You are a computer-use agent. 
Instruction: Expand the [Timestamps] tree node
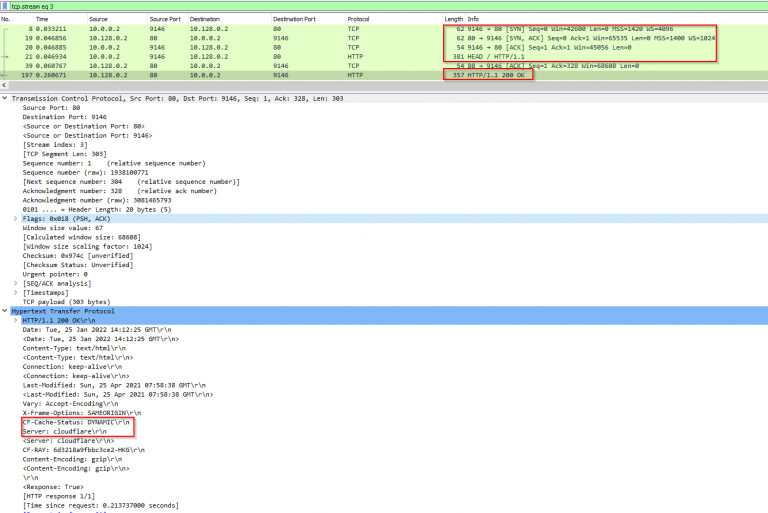coord(15,291)
